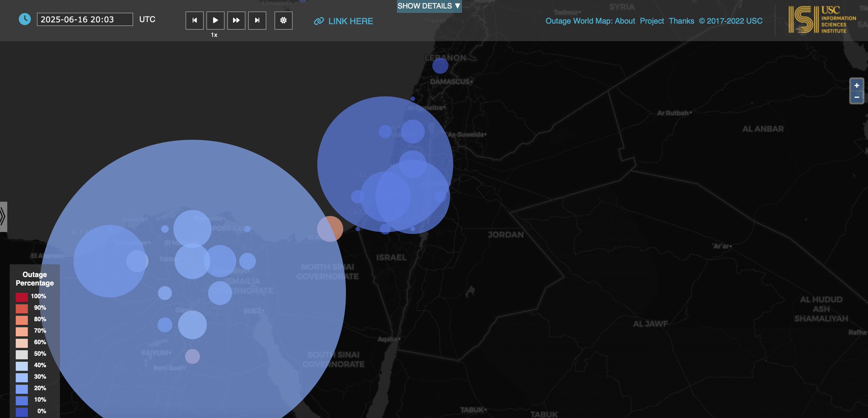The image size is (868, 418).
Task: Zoom out with the minus button
Action: point(857,97)
